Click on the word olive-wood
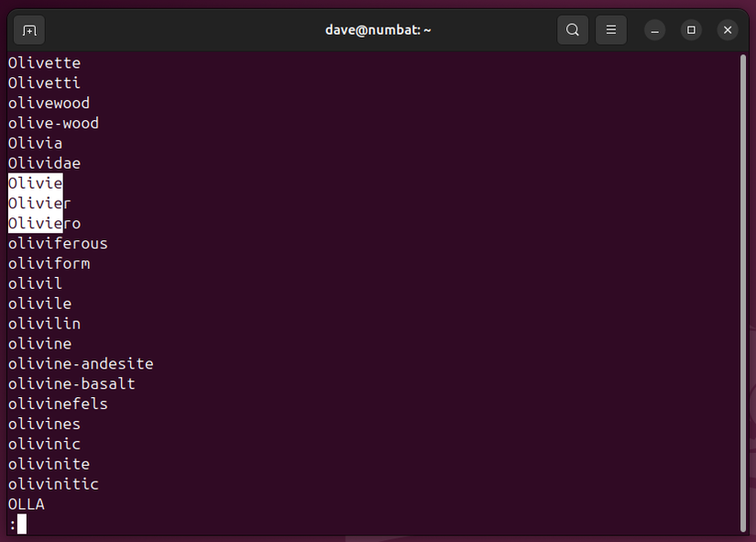 pos(53,123)
